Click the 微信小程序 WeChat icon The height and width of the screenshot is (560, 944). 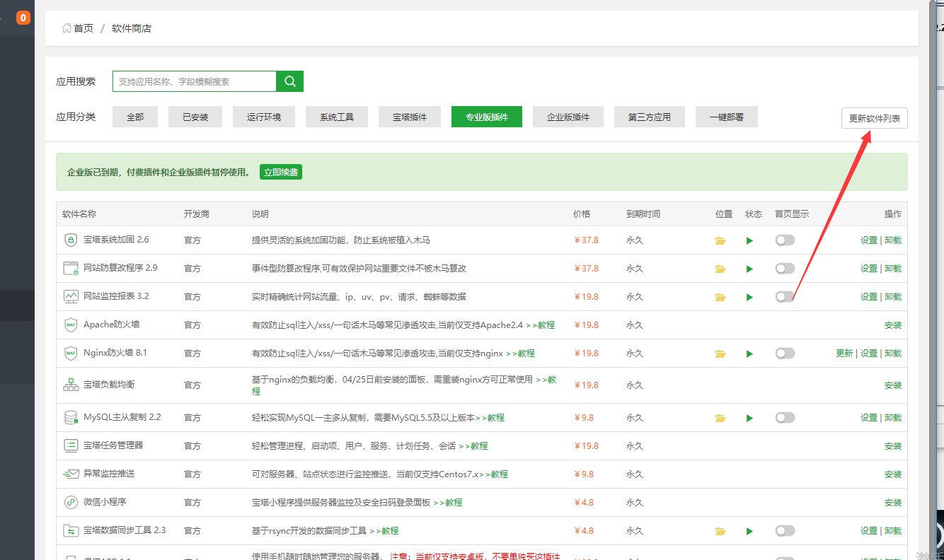[x=70, y=502]
